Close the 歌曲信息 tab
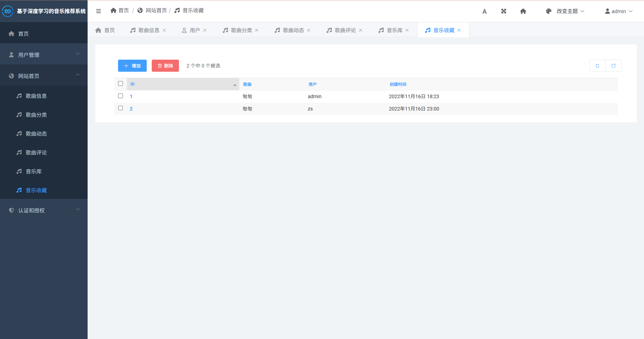The height and width of the screenshot is (339, 644). [x=164, y=30]
